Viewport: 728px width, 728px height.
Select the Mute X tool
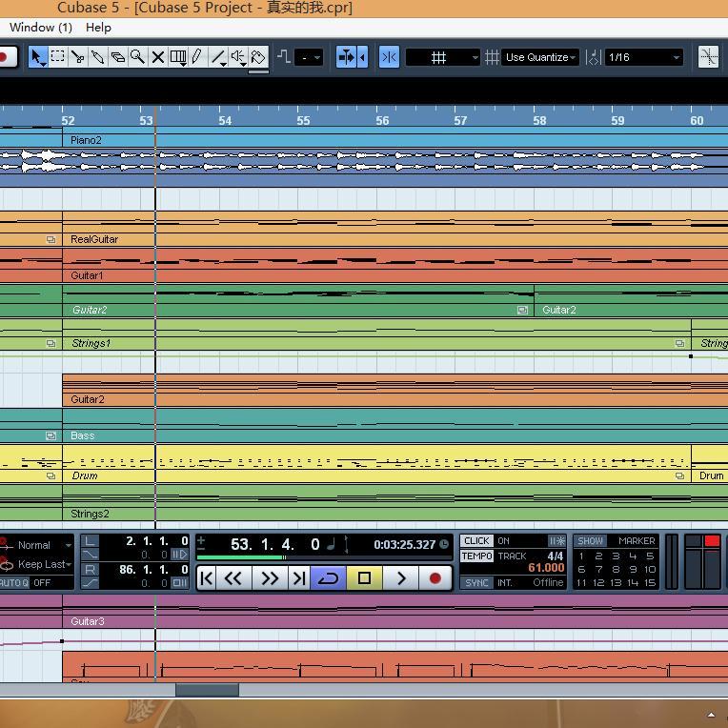tap(158, 57)
